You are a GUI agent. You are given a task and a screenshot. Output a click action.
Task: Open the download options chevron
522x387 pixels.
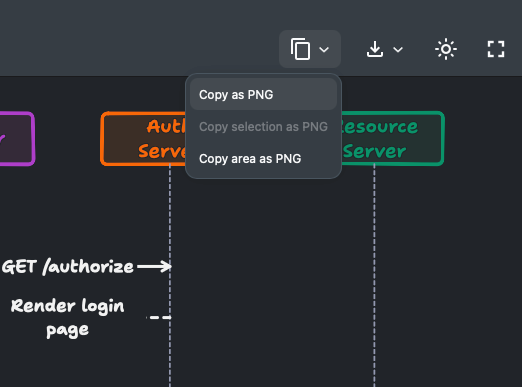(398, 50)
